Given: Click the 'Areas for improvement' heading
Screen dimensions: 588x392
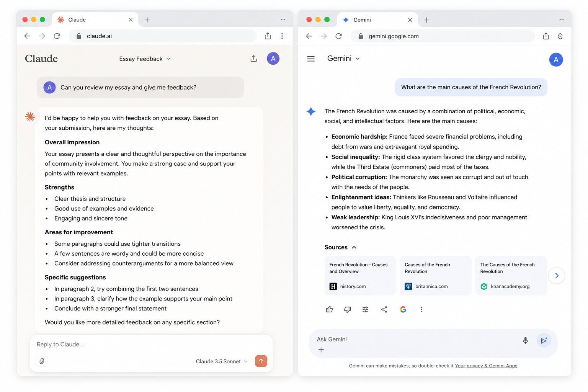Looking at the screenshot, I should (79, 232).
